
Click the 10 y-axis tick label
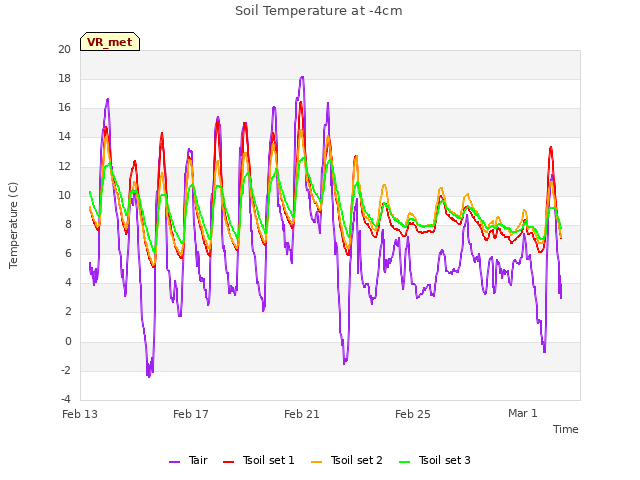pos(64,196)
